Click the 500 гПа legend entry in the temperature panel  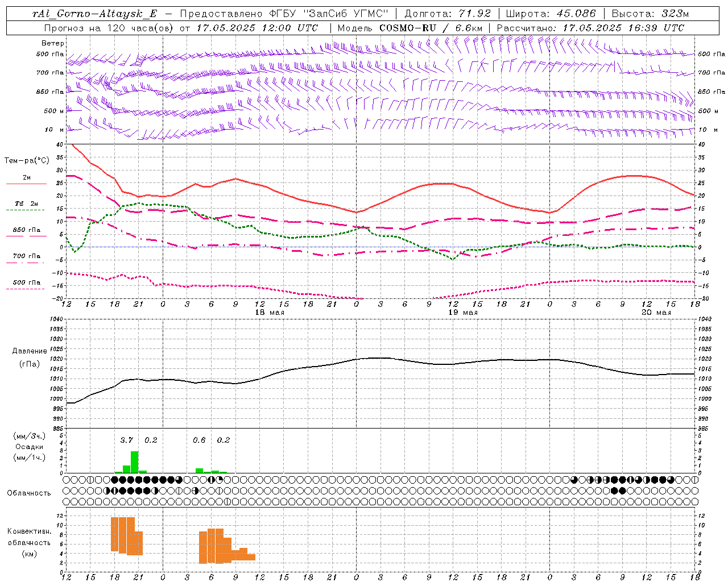click(x=27, y=282)
